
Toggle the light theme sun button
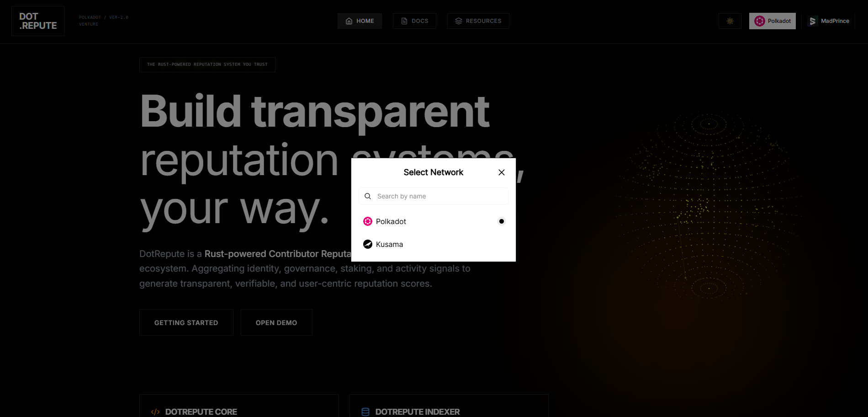point(730,21)
